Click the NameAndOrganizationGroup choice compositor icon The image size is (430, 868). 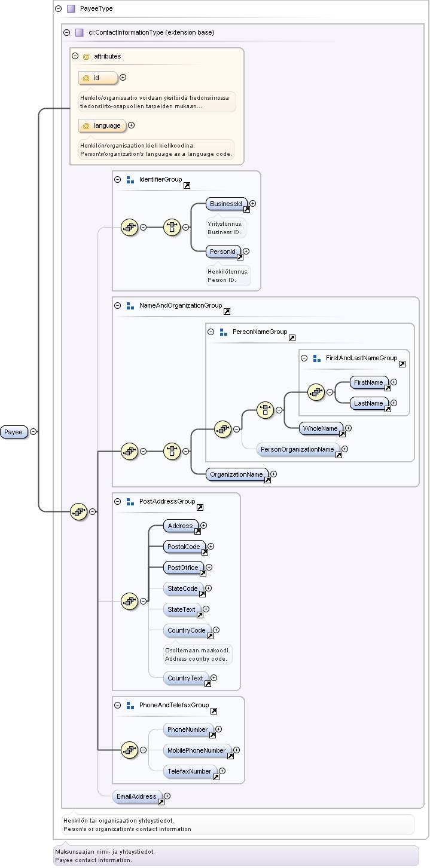pos(172,452)
